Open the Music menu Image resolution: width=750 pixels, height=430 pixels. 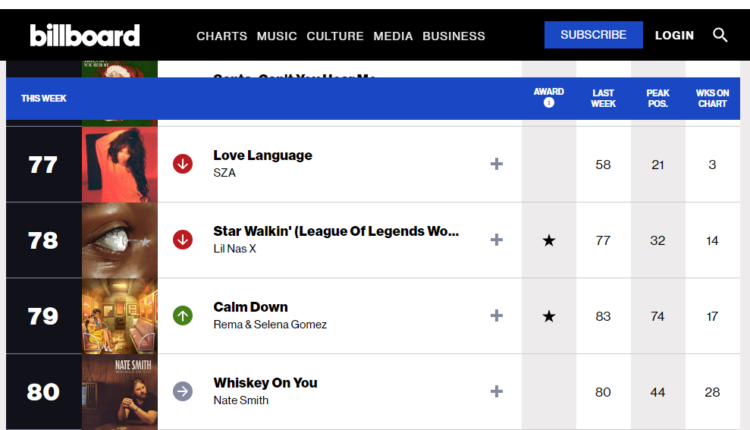277,36
